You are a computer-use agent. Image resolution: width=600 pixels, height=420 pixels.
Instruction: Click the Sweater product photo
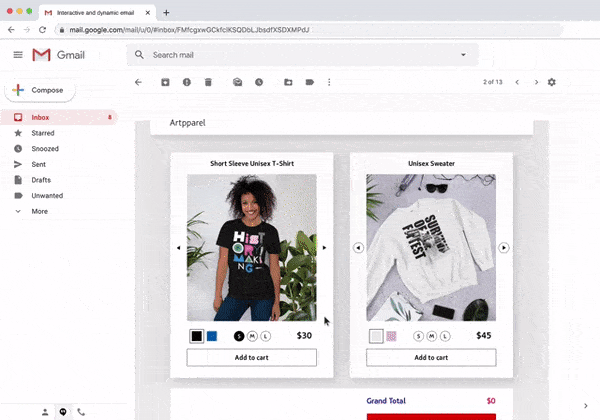431,248
